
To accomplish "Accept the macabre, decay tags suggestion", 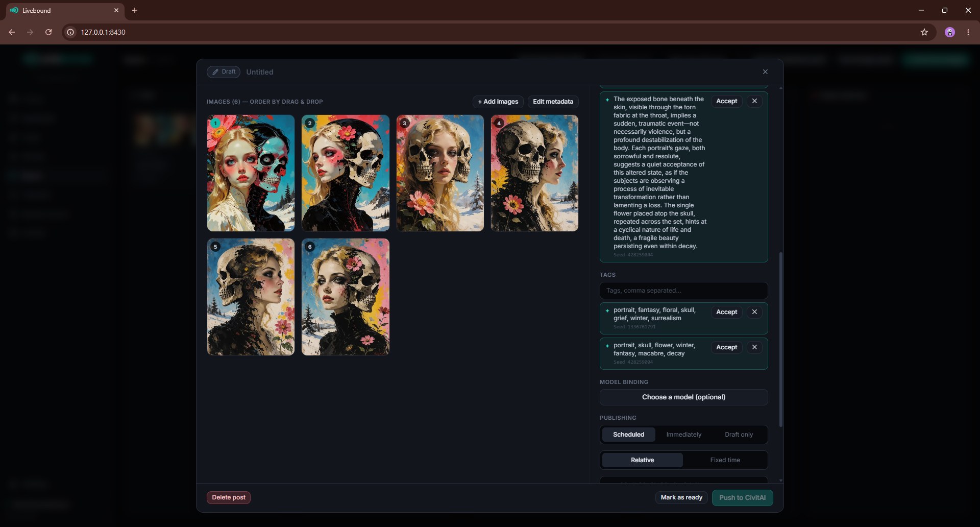I will (x=726, y=347).
